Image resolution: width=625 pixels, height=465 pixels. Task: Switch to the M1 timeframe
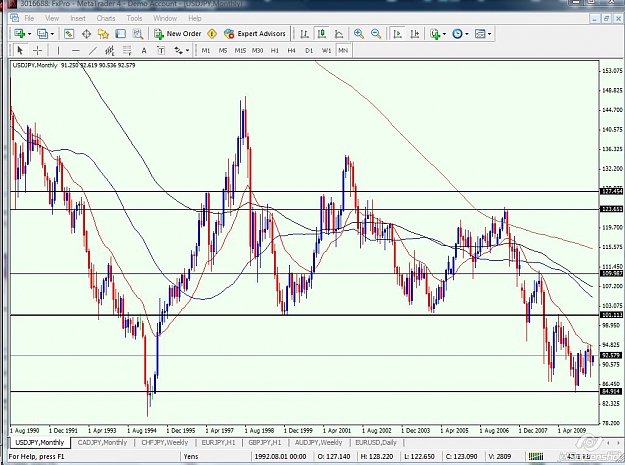206,51
